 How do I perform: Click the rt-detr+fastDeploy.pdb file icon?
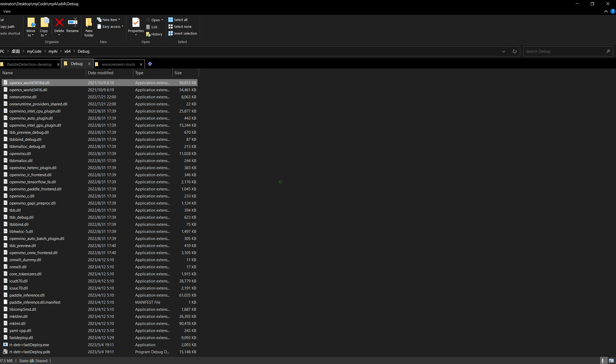point(5,352)
